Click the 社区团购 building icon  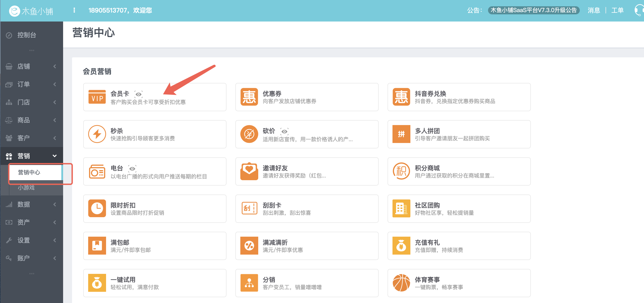(401, 208)
